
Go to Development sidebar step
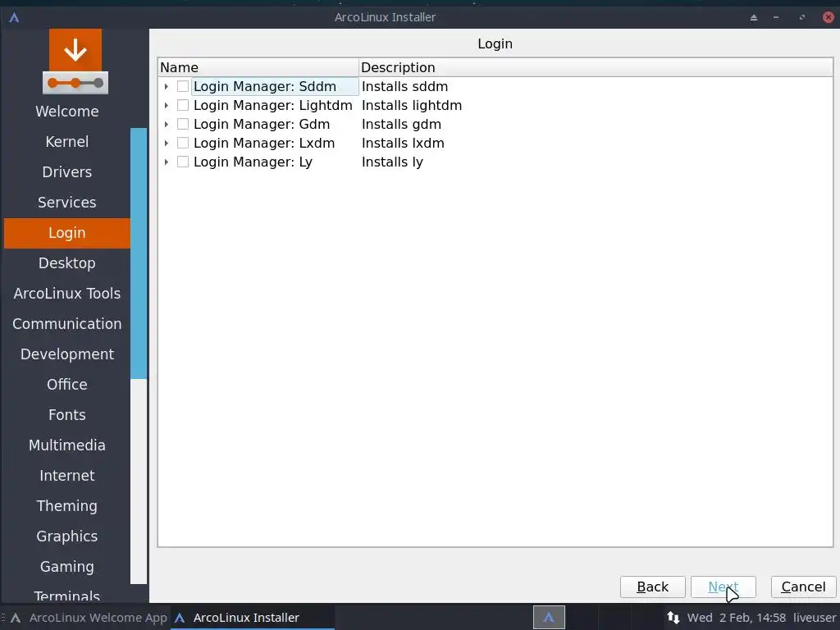coord(67,354)
